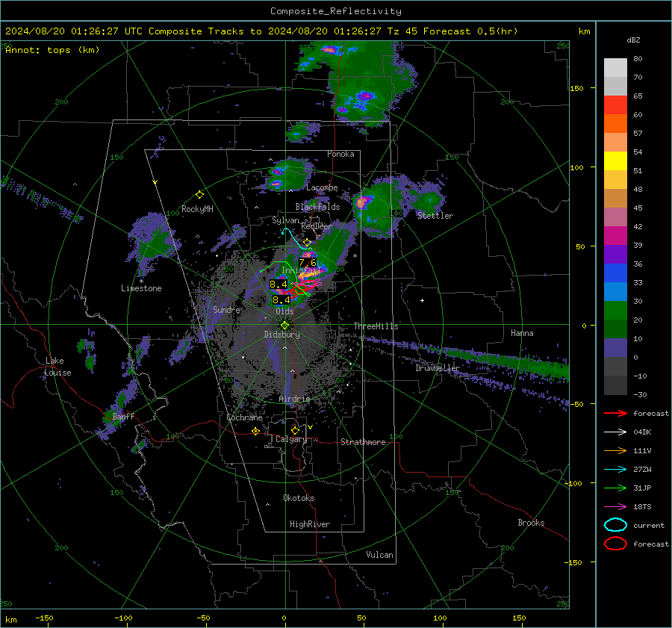Click the Calgary city label
Image resolution: width=672 pixels, height=628 pixels.
pyautogui.click(x=291, y=439)
